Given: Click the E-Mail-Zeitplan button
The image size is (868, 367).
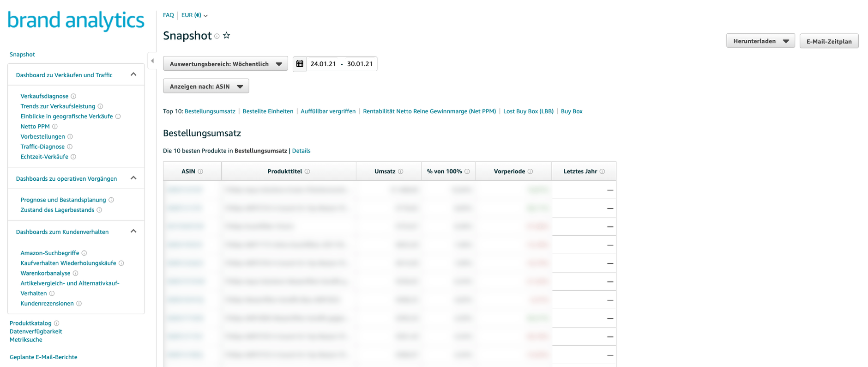Looking at the screenshot, I should (x=829, y=41).
